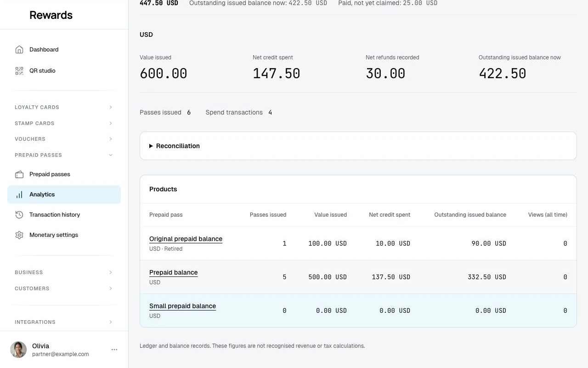Open the Dashboard home icon

point(19,50)
